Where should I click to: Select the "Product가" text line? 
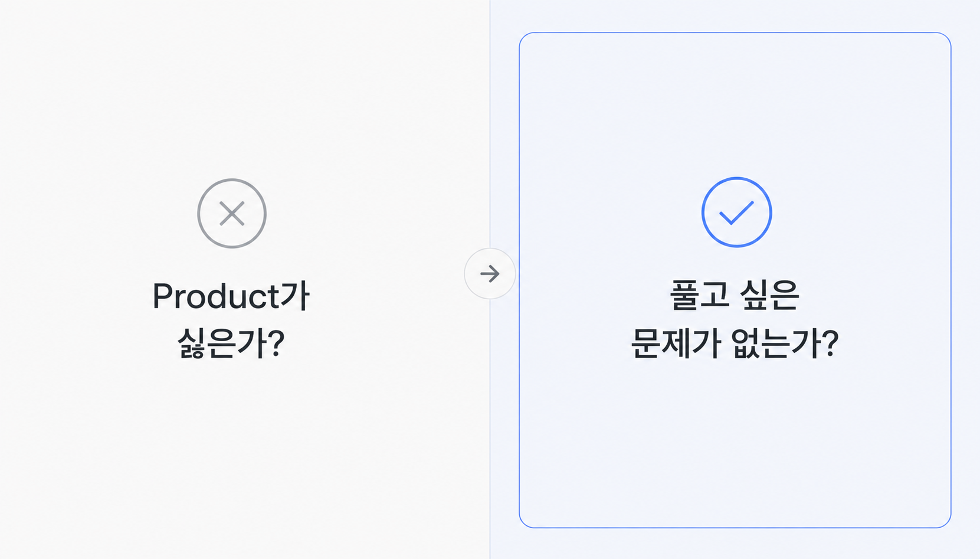tap(231, 296)
